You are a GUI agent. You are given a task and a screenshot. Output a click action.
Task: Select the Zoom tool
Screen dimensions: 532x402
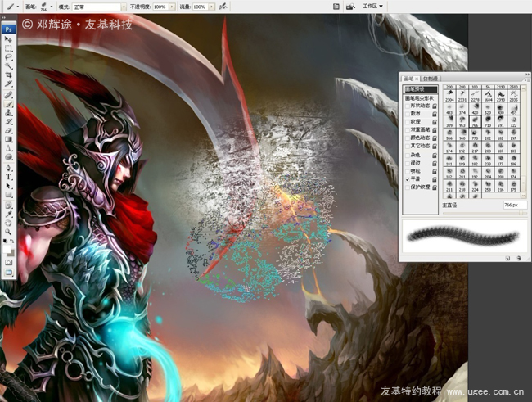click(x=8, y=232)
